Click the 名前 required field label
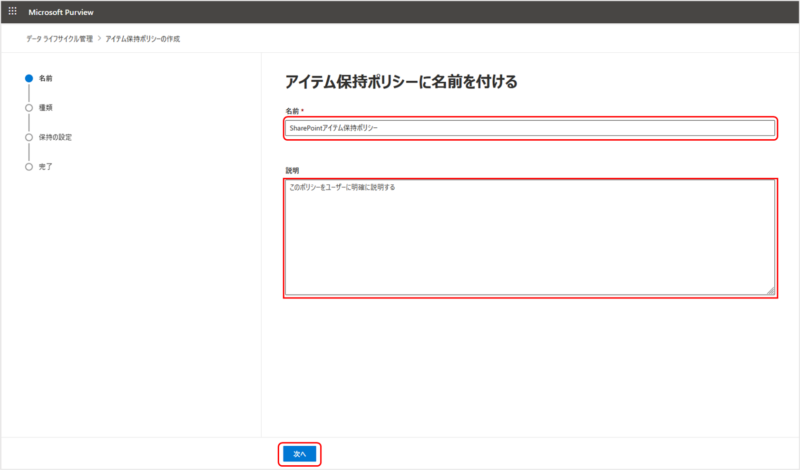Screen dimensions: 800x470 [294, 110]
